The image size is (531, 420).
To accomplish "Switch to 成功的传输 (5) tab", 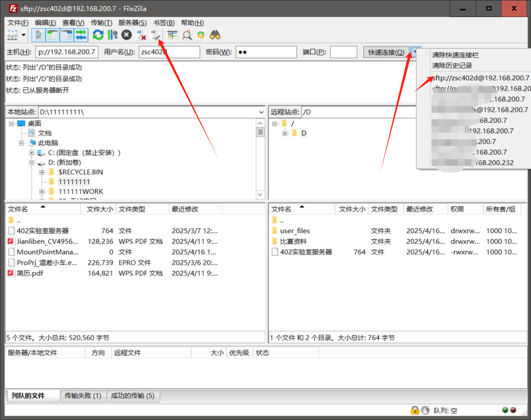I will coord(133,396).
